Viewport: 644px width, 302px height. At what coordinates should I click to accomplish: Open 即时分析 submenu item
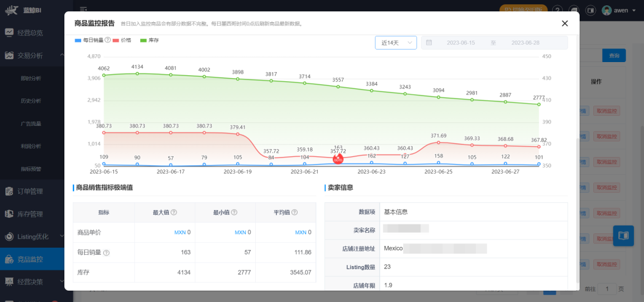coord(32,78)
